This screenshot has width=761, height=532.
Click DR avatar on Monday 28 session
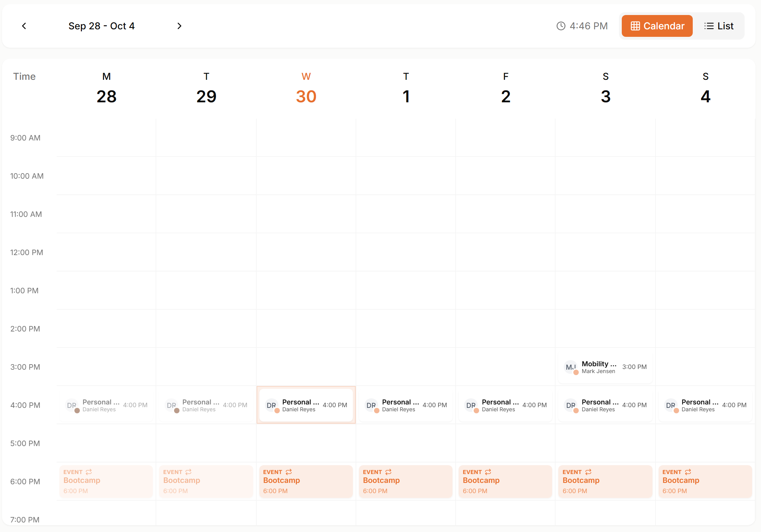[x=72, y=405]
